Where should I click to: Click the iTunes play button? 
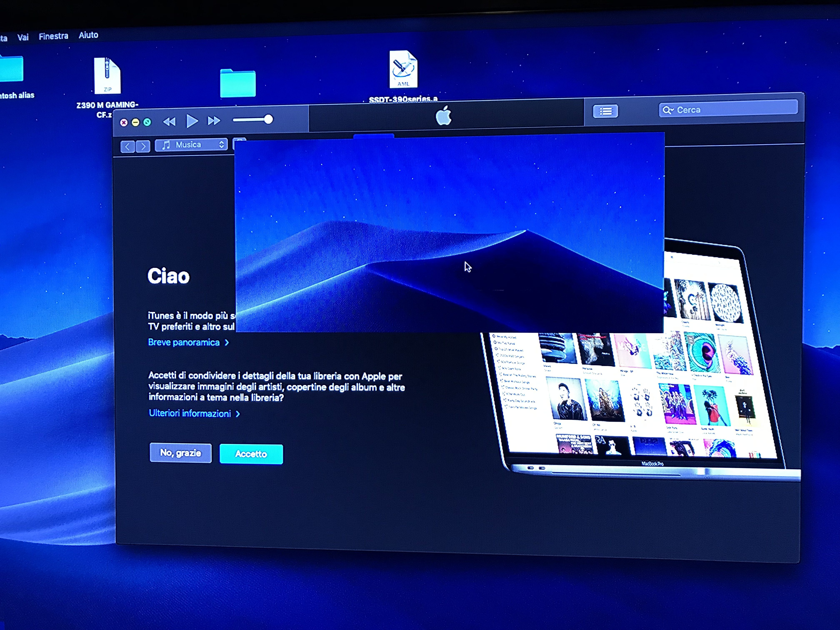coord(192,121)
